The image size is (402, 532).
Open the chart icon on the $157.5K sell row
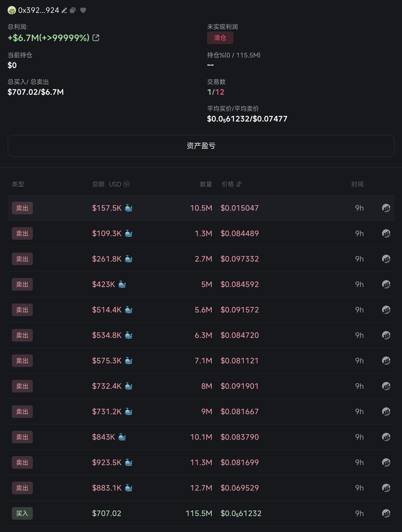386,208
